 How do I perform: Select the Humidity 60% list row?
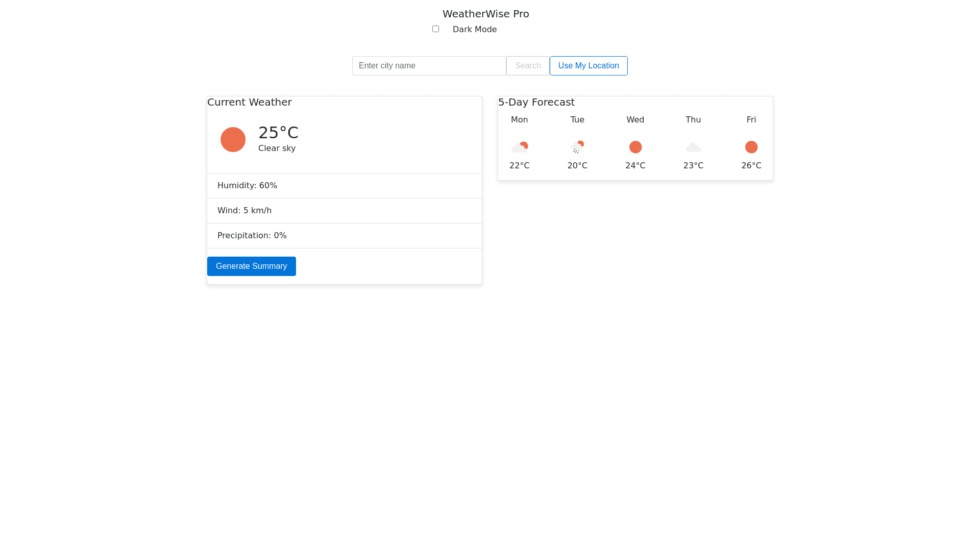click(x=344, y=186)
